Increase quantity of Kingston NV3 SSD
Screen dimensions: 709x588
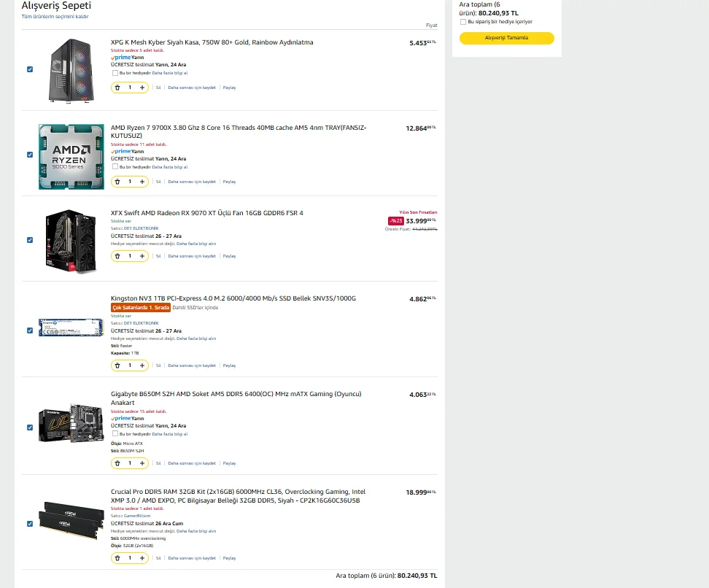coord(142,365)
